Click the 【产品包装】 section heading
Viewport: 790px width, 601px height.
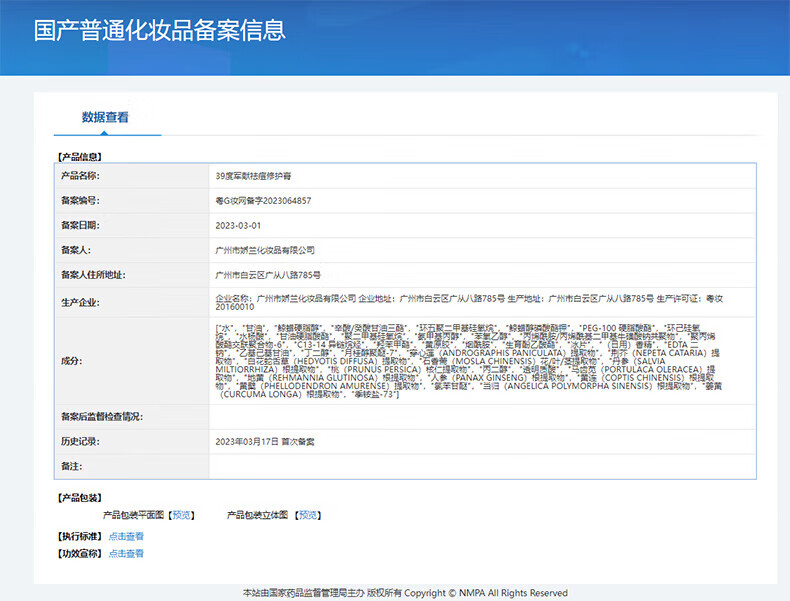(80, 498)
